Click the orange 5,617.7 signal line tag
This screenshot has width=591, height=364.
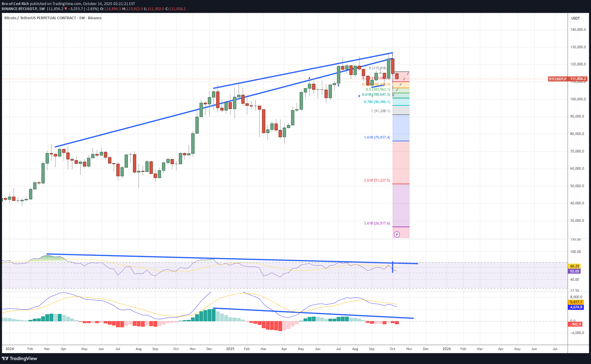[x=576, y=302]
